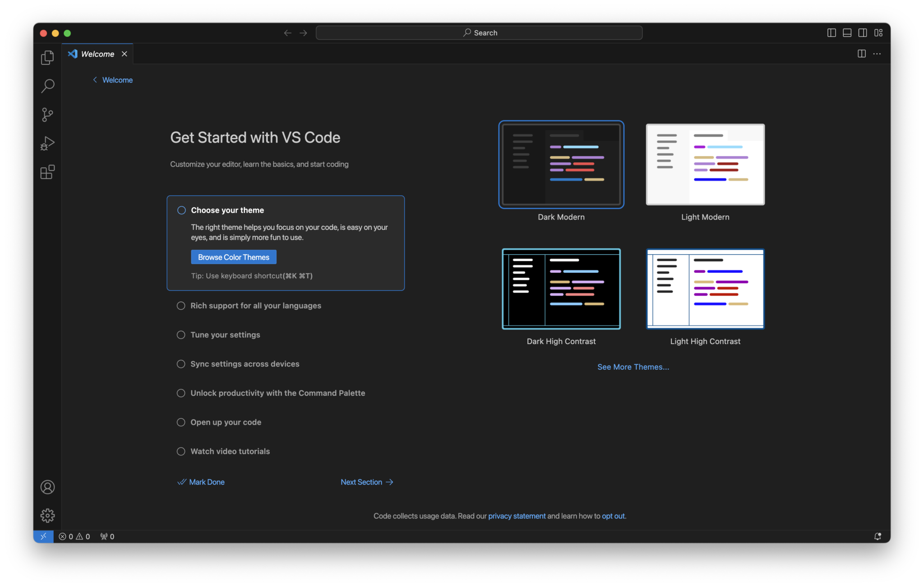Image resolution: width=924 pixels, height=587 pixels.
Task: Click the Browse Color Themes button
Action: click(x=233, y=257)
